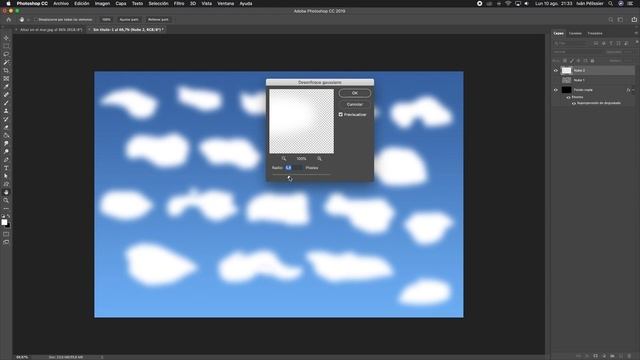Select the Hand tool

pyautogui.click(x=6, y=192)
